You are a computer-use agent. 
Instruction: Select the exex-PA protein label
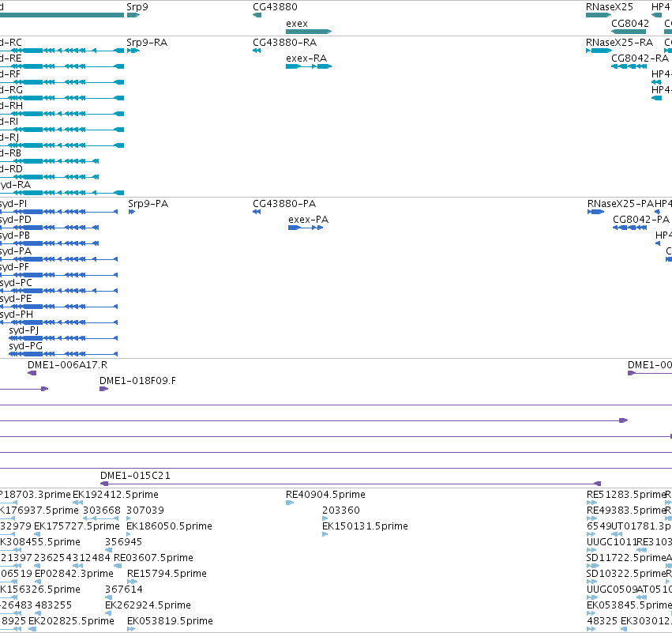[308, 220]
